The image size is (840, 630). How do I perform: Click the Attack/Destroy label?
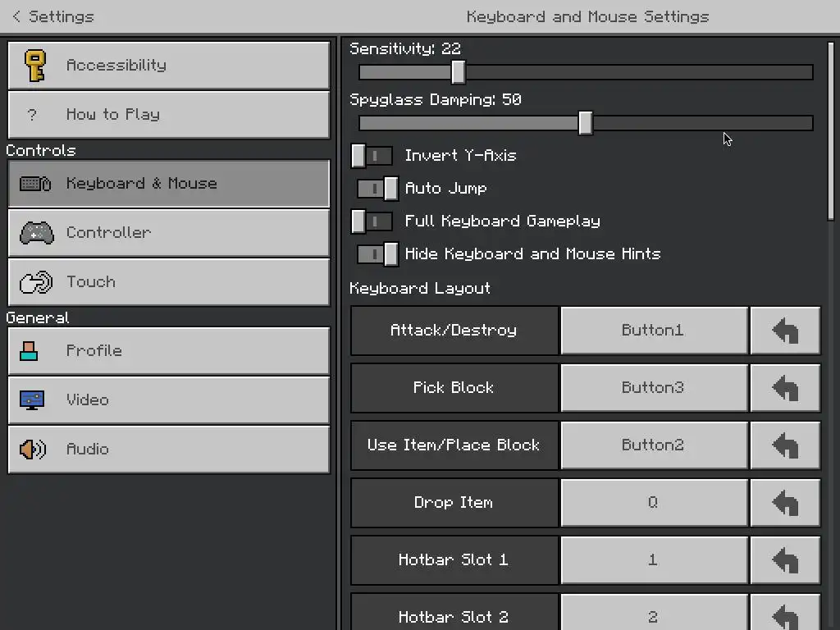454,331
